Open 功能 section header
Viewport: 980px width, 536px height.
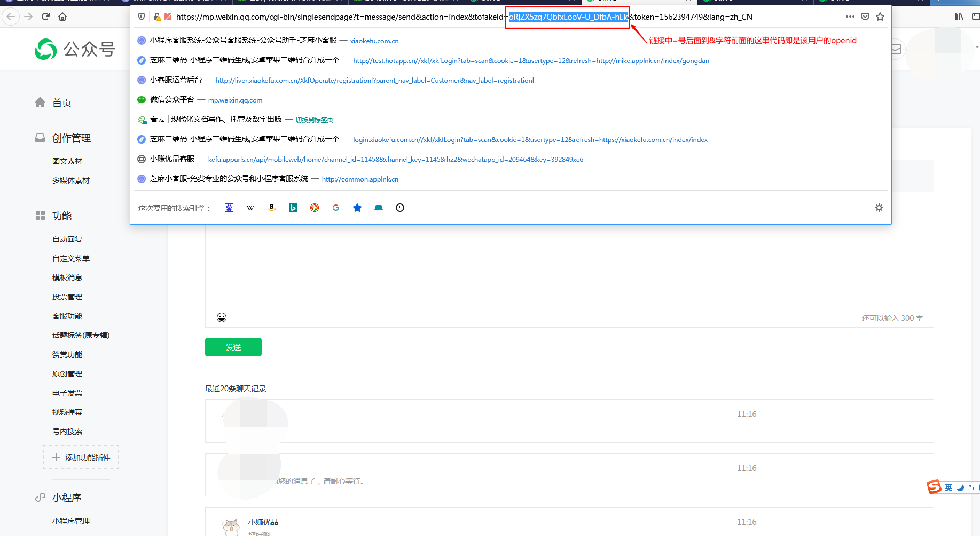tap(62, 216)
